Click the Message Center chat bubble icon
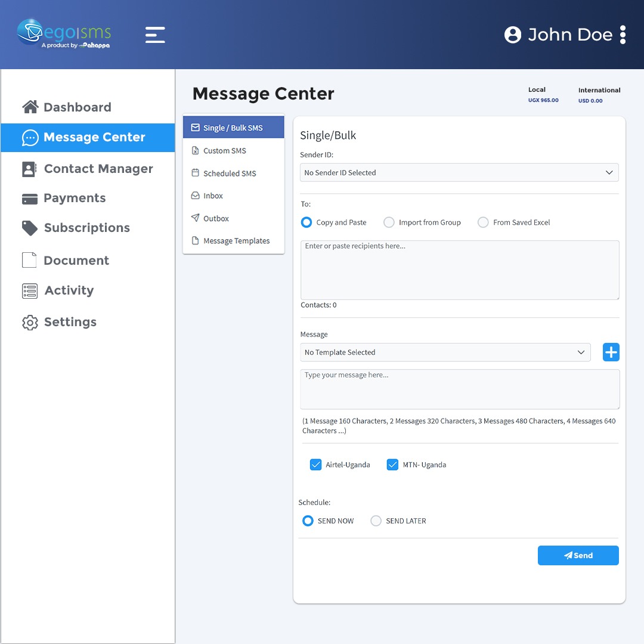 [30, 138]
